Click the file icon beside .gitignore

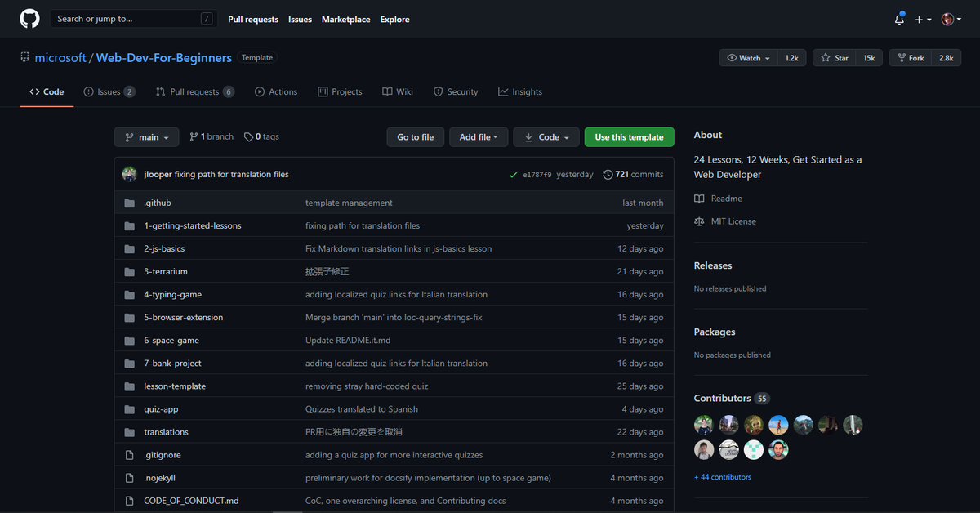coord(129,454)
